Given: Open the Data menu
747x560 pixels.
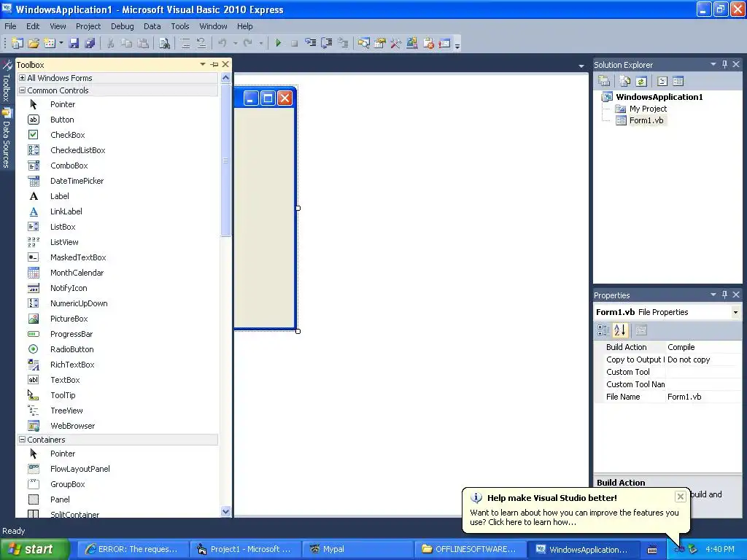Looking at the screenshot, I should pos(152,26).
